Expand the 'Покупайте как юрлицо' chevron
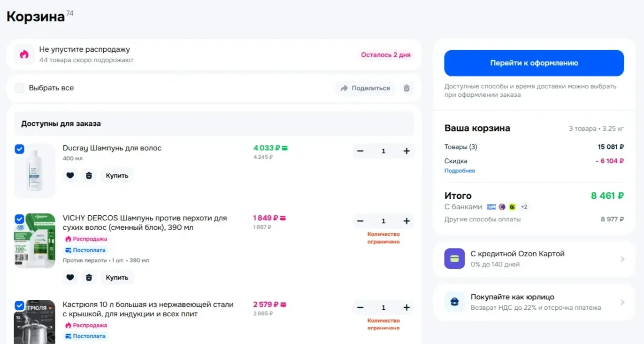The height and width of the screenshot is (344, 644). point(622,302)
